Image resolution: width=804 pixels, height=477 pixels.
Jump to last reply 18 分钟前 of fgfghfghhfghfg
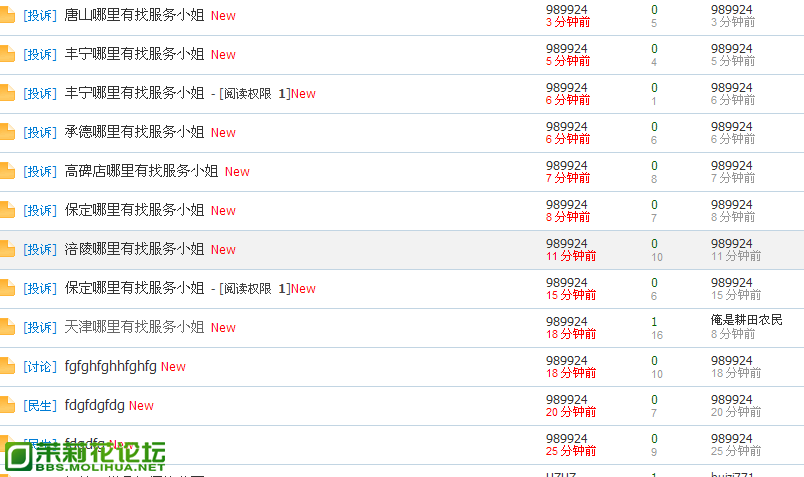(736, 373)
